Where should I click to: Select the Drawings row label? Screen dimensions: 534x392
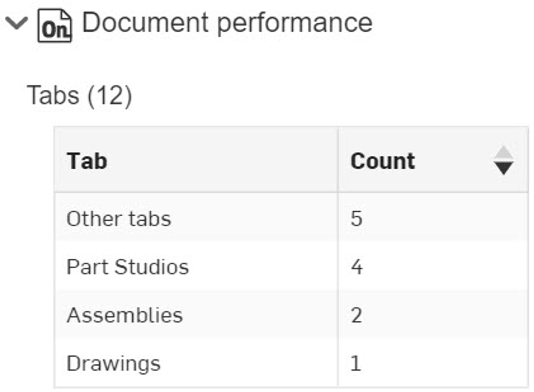point(113,363)
